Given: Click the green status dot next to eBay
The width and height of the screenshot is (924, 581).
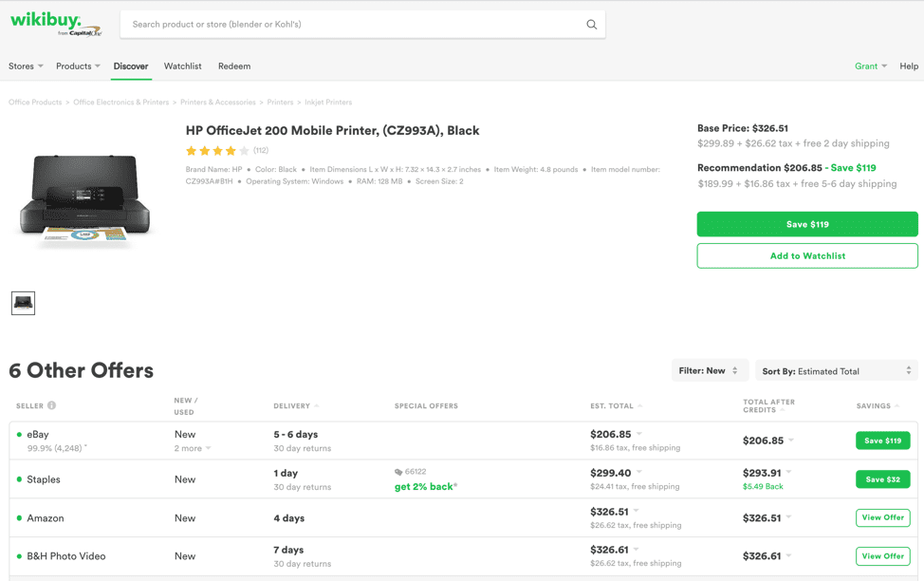Looking at the screenshot, I should 21,435.
